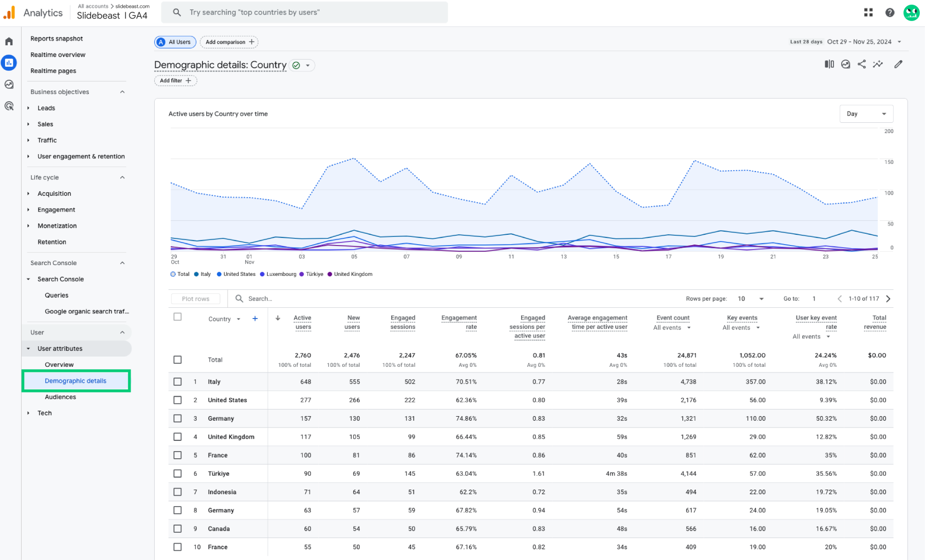The image size is (925, 560).
Task: Click the top search bar field
Action: point(305,12)
